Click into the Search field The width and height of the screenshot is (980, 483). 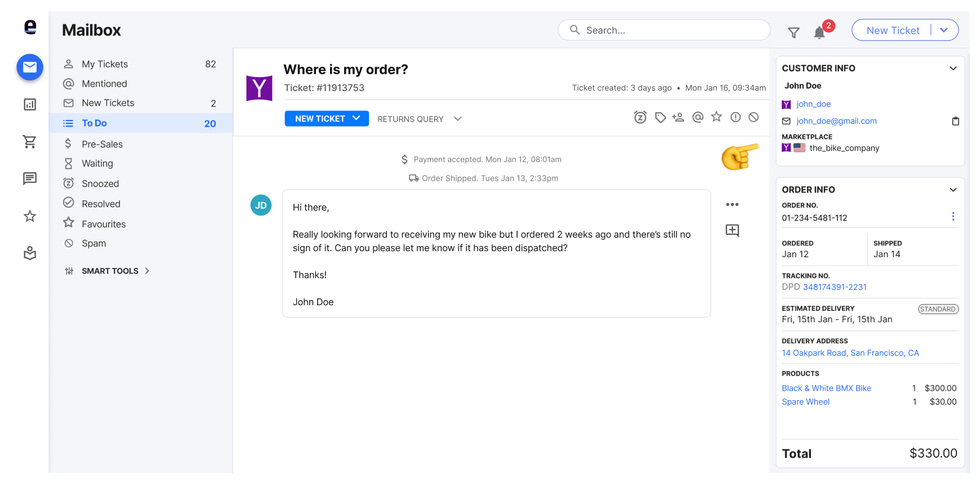coord(664,30)
